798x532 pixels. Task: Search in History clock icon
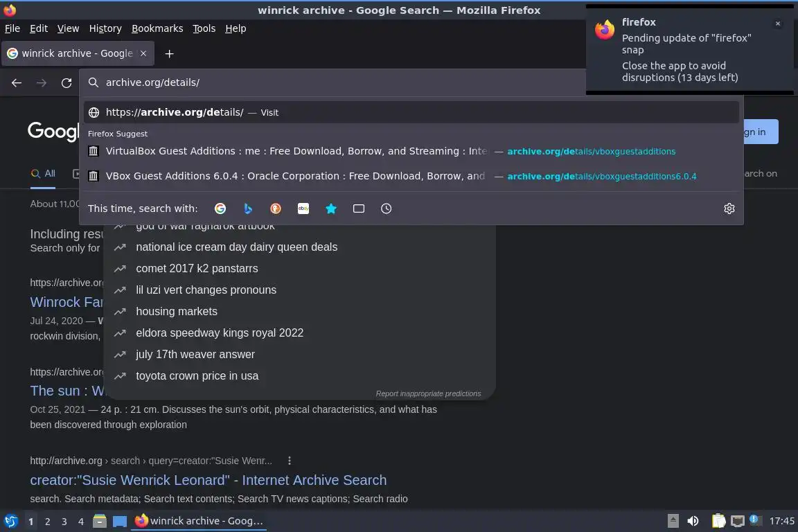(387, 209)
